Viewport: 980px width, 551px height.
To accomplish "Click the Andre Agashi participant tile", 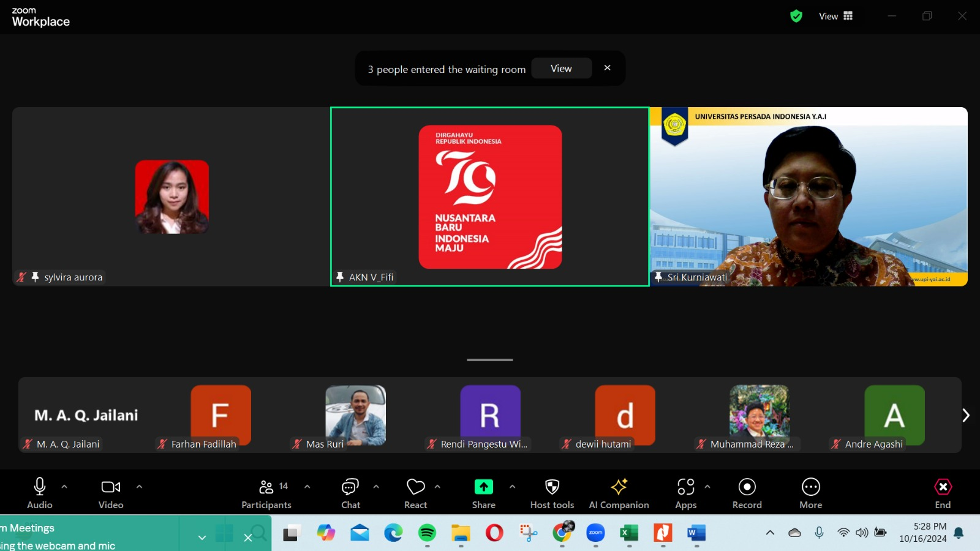I will pyautogui.click(x=894, y=415).
